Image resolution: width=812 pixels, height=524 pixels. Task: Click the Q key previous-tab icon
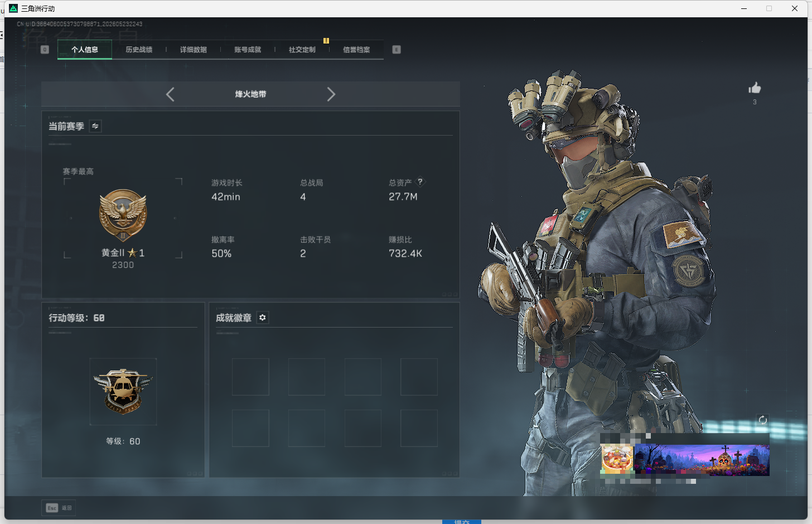tap(45, 50)
